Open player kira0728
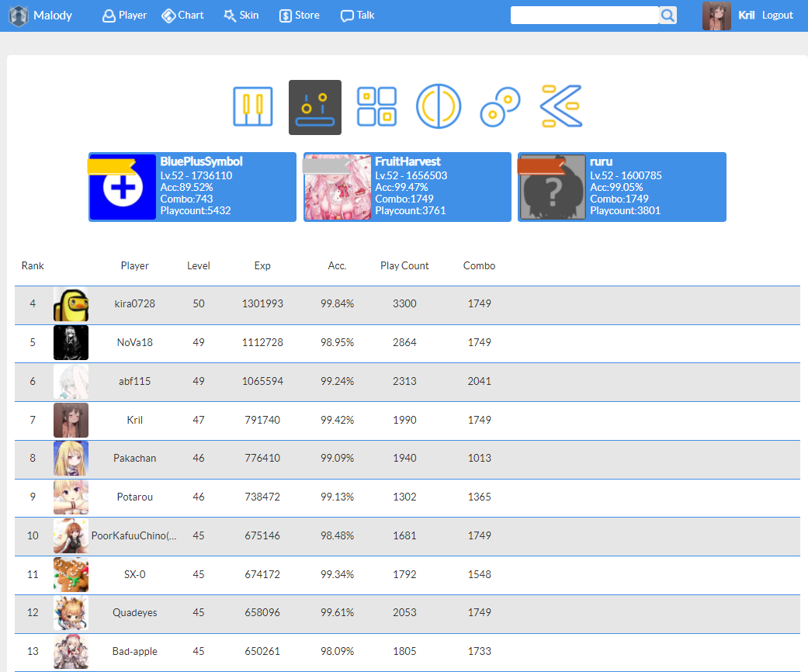 click(x=134, y=303)
